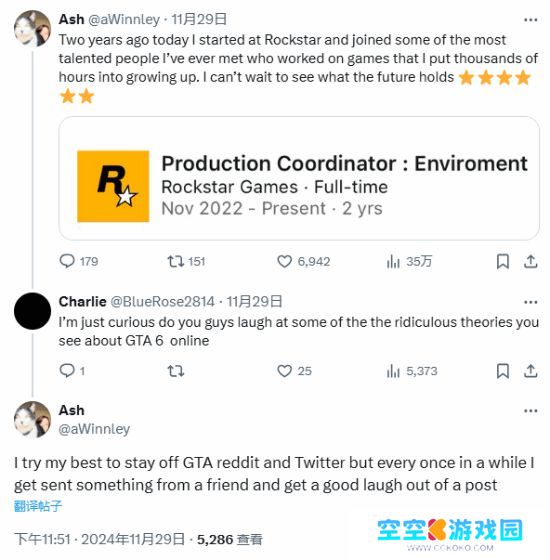Open Charlie's black profile avatar
The image size is (550, 560).
point(32,311)
